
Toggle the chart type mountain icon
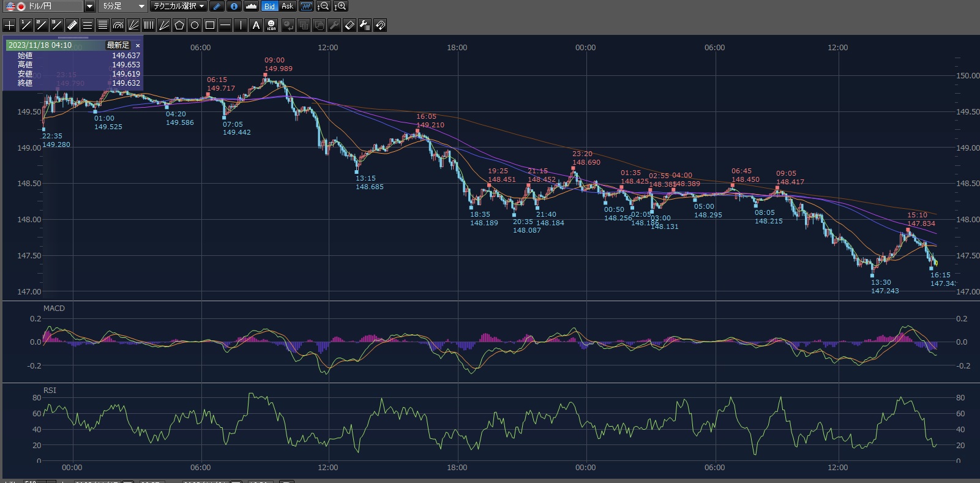[251, 6]
